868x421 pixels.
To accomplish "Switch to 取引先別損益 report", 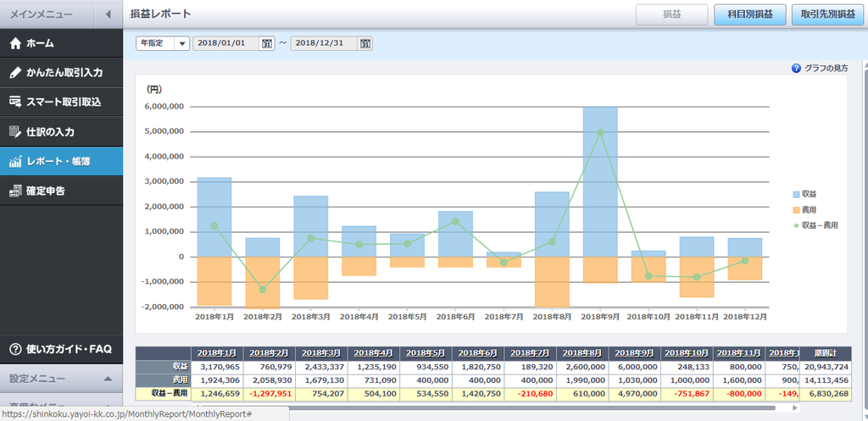I will (827, 14).
